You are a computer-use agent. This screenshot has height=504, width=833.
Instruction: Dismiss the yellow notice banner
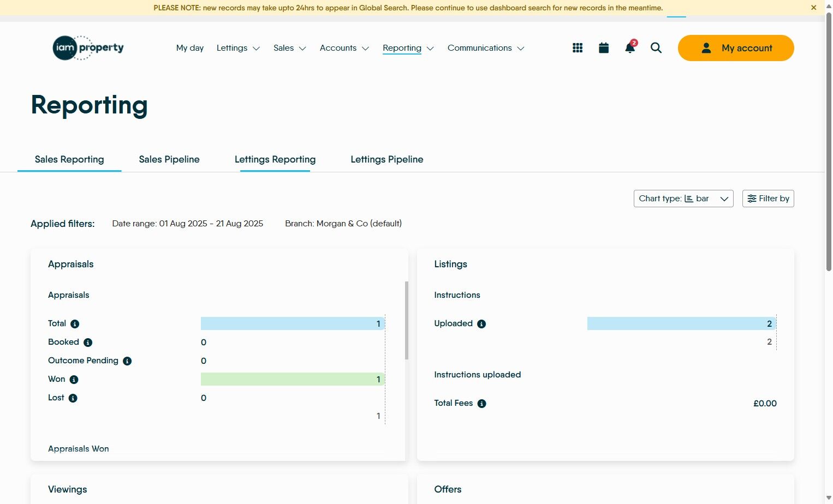[813, 8]
